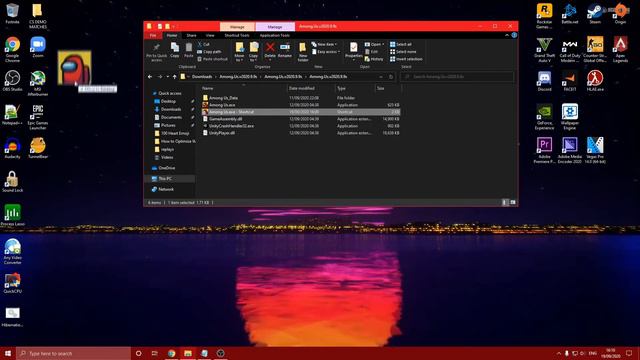Select the Discord desktop shortcut
The height and width of the screenshot is (360, 640).
[544, 81]
